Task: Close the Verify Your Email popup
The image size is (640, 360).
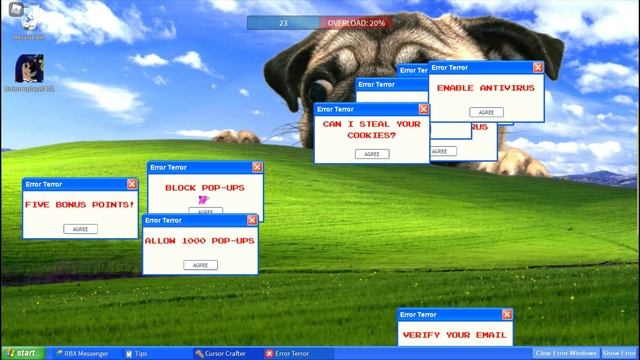Action: 507,314
